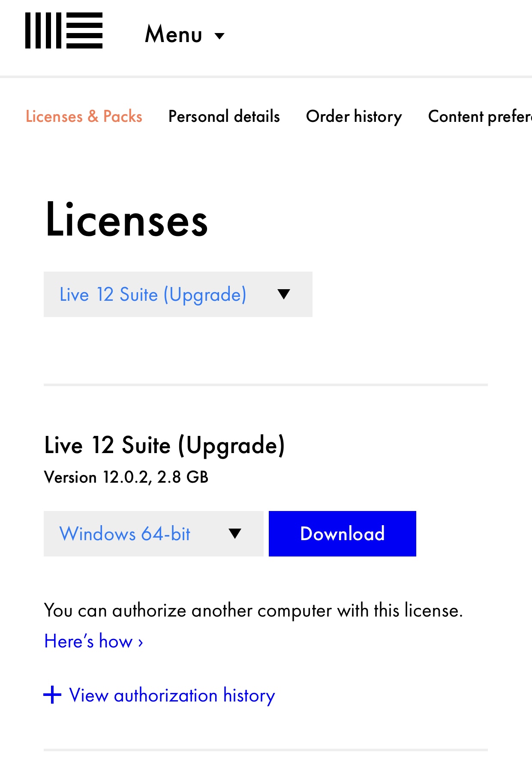Open the license selector showing Live 12 Suite (Upgrade)
This screenshot has height=765, width=532.
pos(178,294)
